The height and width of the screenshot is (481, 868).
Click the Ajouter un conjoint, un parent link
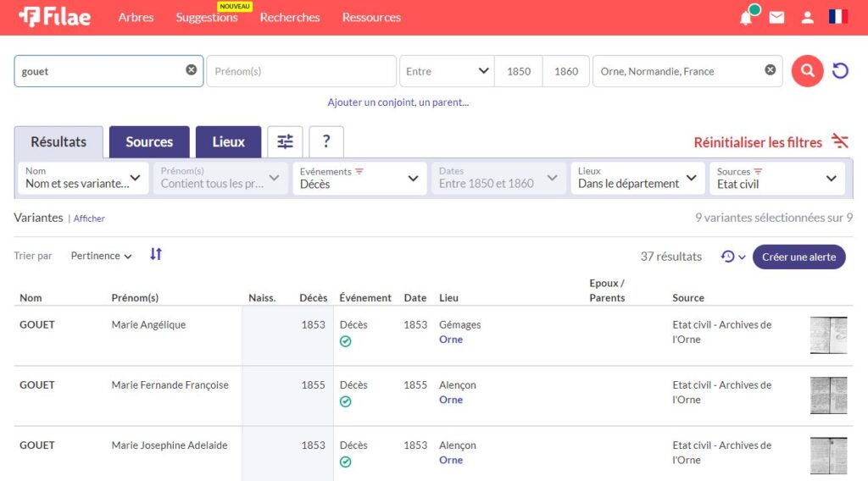[398, 102]
